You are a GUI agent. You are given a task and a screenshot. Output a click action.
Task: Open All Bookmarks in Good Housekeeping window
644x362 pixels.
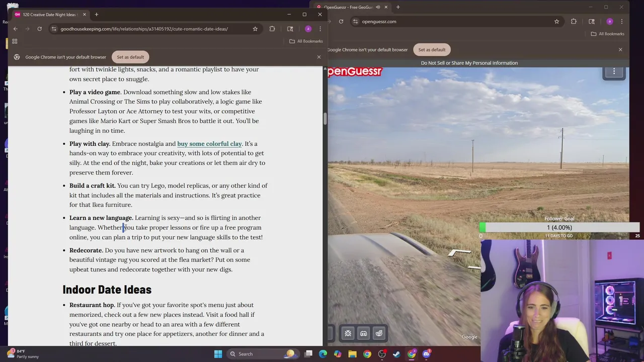[x=306, y=41]
